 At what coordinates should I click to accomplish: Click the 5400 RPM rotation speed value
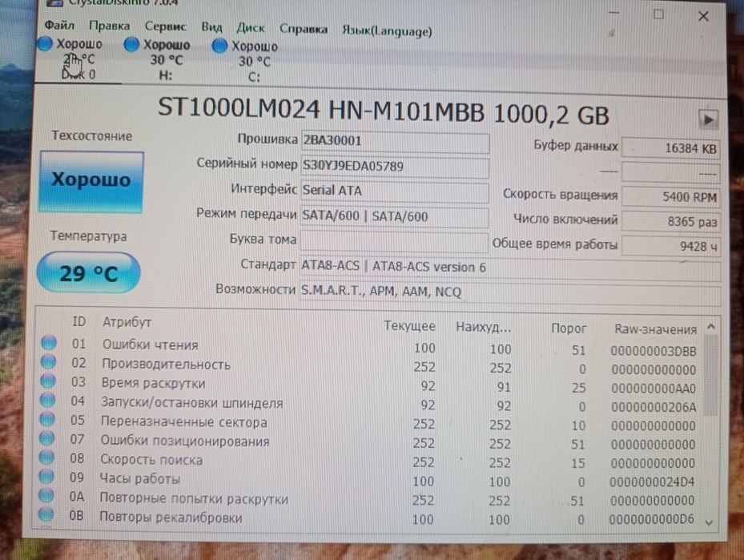[x=670, y=196]
